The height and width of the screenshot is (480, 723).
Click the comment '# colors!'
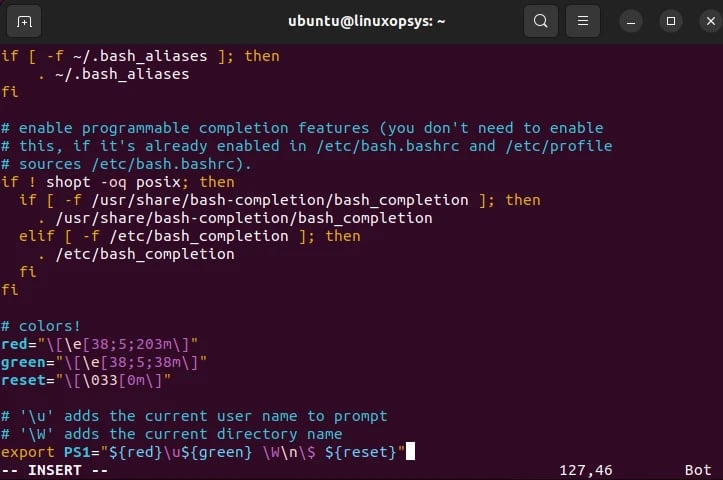(x=41, y=326)
